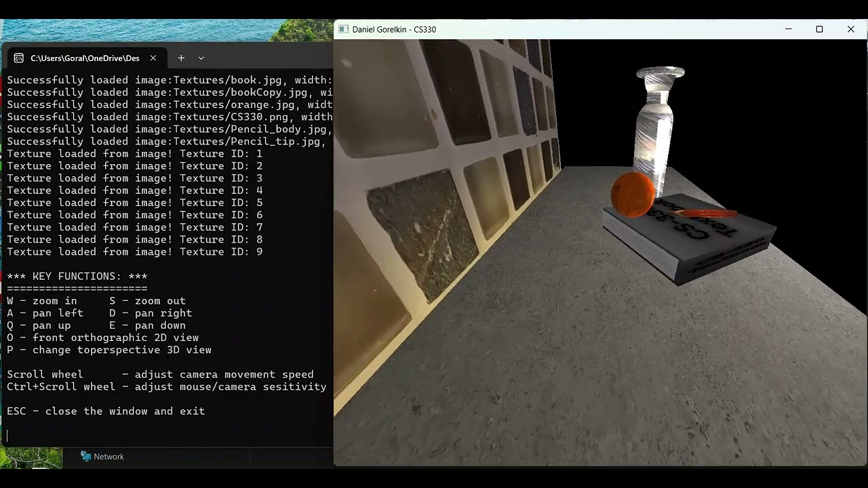Click the Network label in the taskbar
Image resolution: width=868 pixels, height=488 pixels.
[x=108, y=457]
